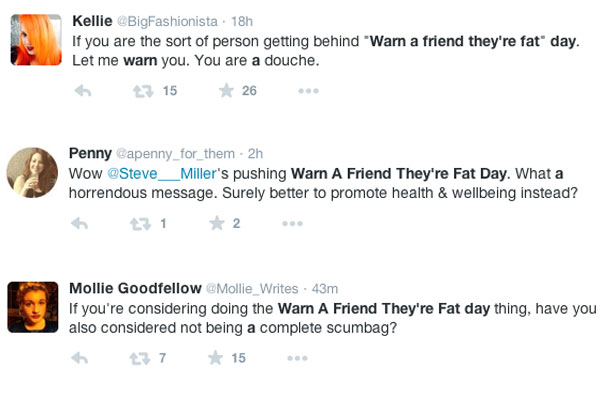Retweet Penny's tweet
Screen dimensions: 614x404
tap(140, 224)
